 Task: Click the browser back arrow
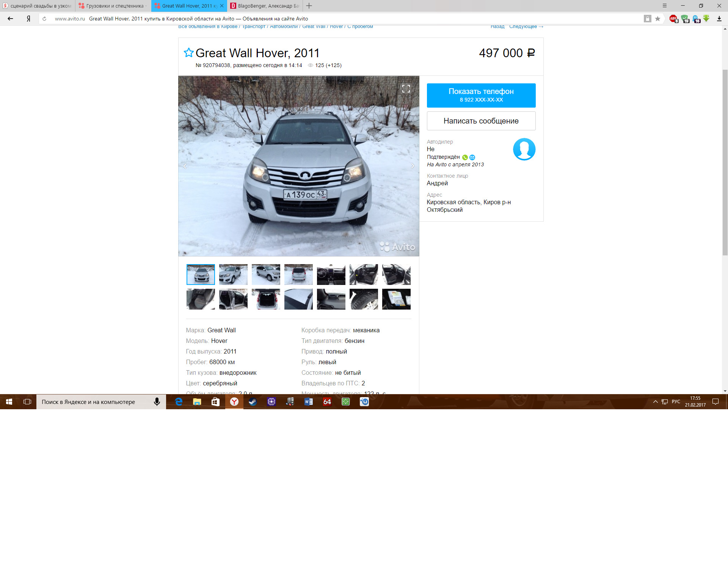point(10,19)
